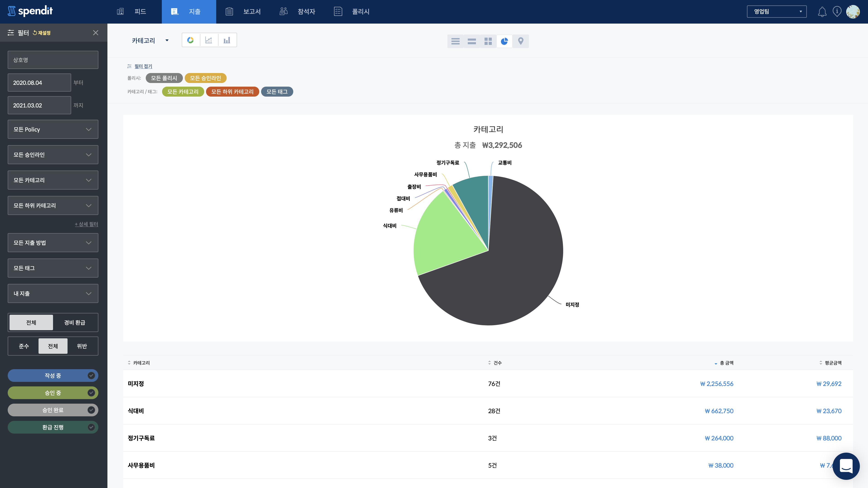Click the 상호명 input field
Image resolution: width=868 pixels, height=488 pixels.
(x=53, y=60)
